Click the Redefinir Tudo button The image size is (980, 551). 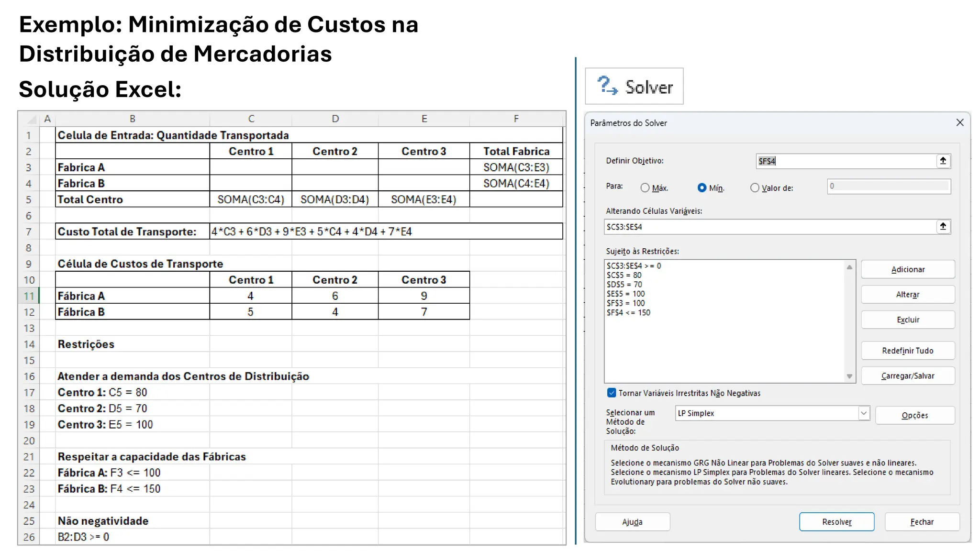(x=908, y=351)
